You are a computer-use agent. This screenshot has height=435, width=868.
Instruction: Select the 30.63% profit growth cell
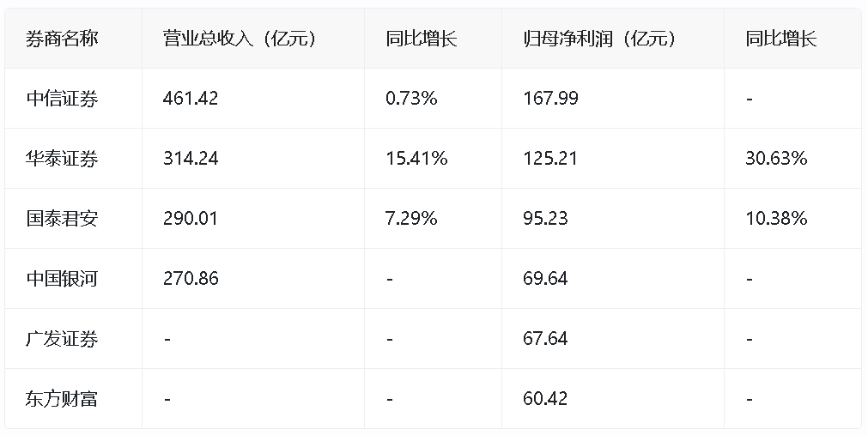776,159
